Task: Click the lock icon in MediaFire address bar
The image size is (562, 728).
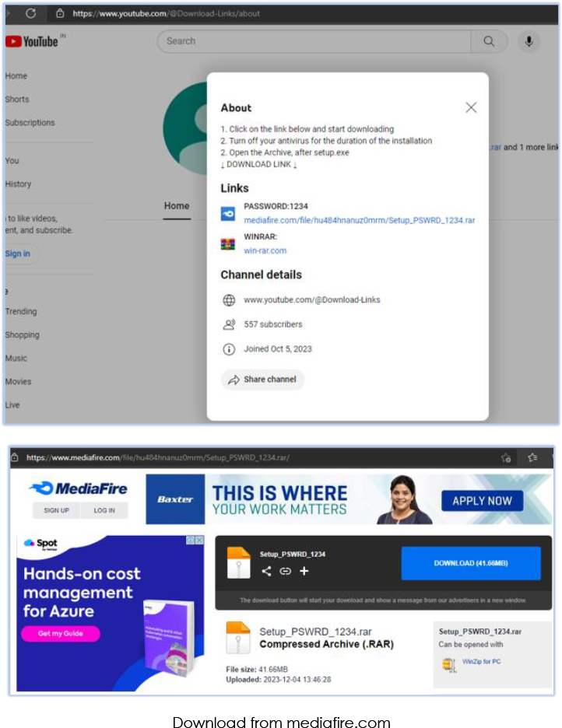Action: click(x=14, y=457)
